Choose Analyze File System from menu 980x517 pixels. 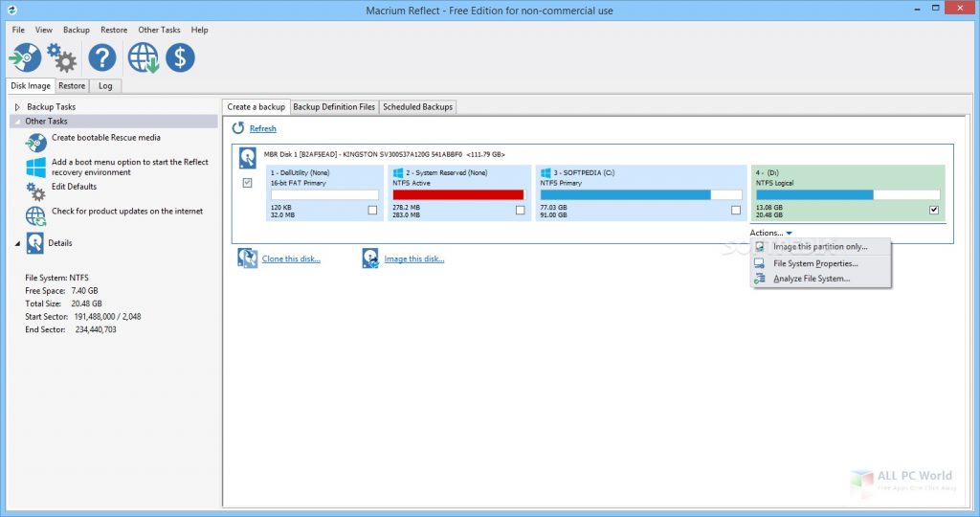pos(820,279)
